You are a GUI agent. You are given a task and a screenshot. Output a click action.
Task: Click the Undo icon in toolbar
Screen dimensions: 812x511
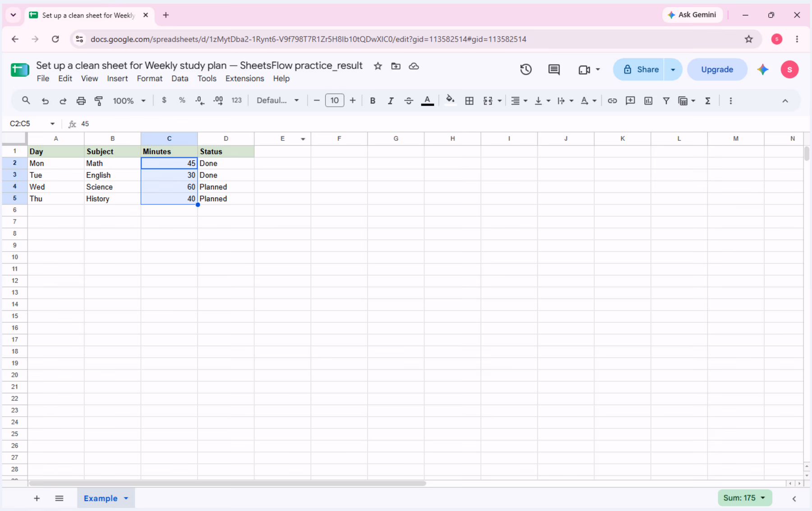(x=45, y=101)
